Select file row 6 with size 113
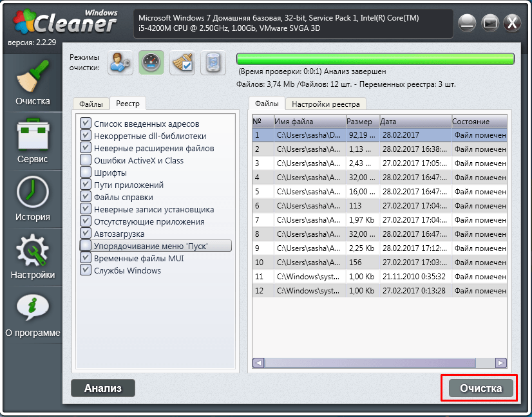532x417 pixels. [379, 206]
